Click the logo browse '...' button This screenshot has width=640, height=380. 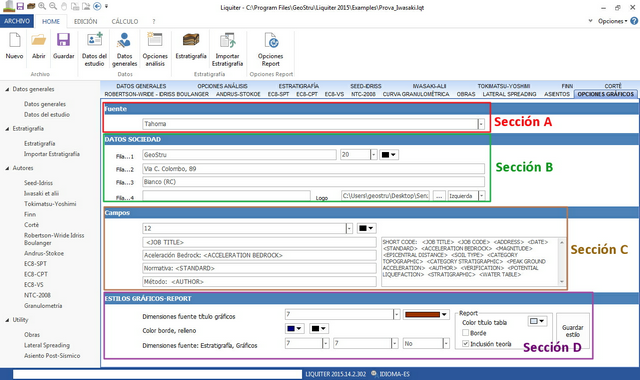click(x=439, y=196)
